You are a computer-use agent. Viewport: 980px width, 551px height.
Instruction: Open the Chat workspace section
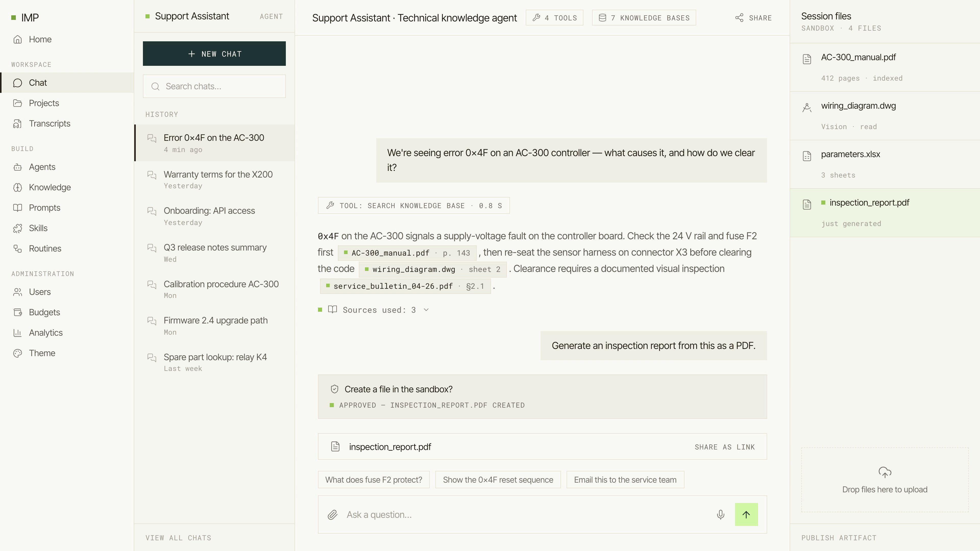coord(67,82)
